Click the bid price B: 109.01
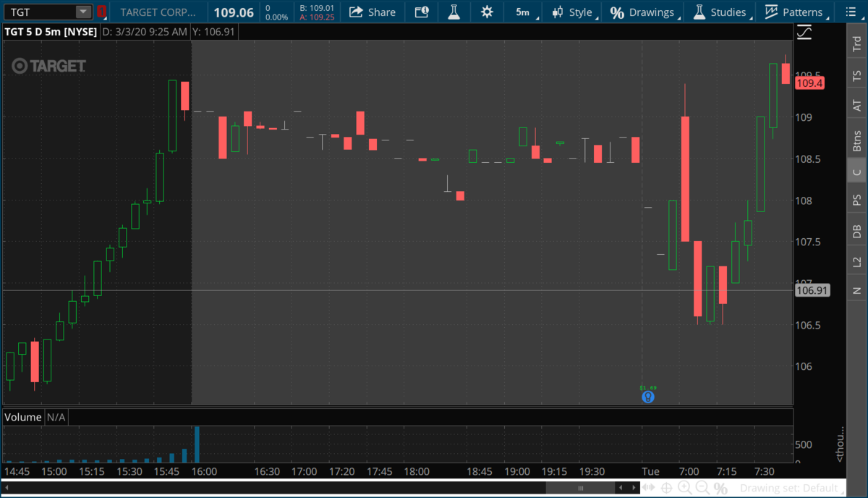 point(317,7)
